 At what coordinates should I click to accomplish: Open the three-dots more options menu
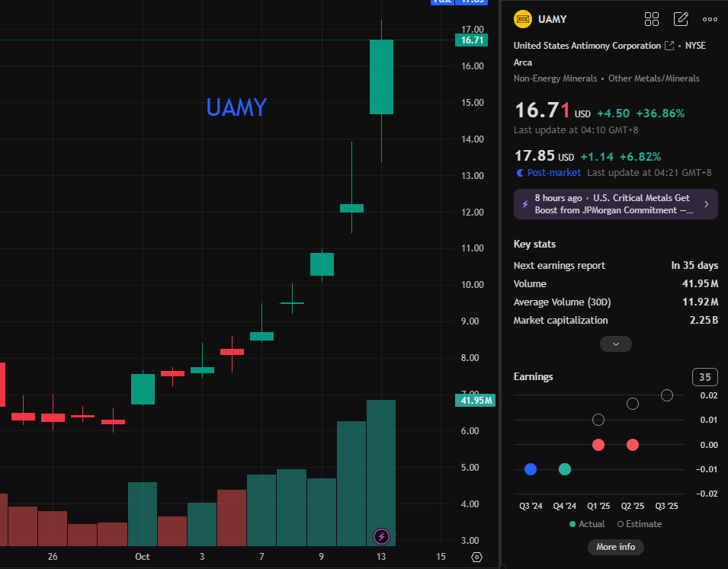point(710,19)
